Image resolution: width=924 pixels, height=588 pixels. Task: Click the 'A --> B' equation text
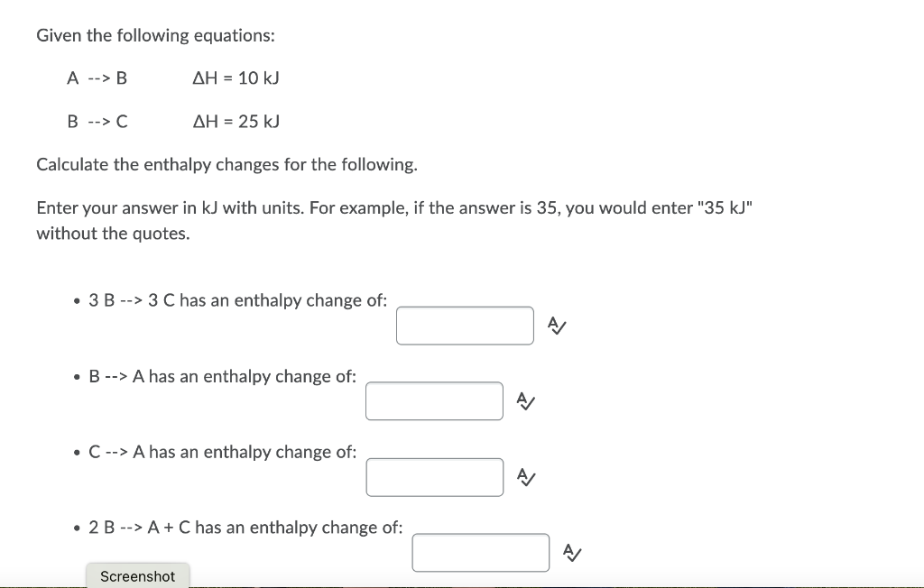97,78
